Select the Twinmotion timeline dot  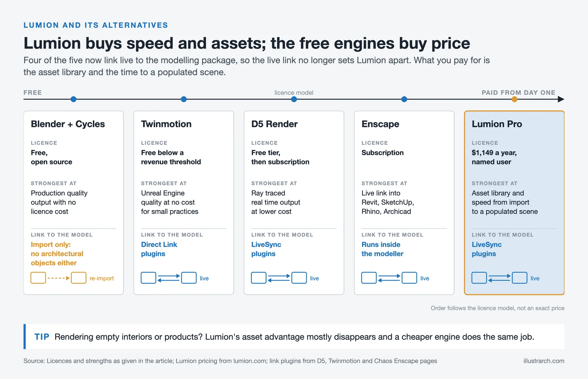click(184, 99)
